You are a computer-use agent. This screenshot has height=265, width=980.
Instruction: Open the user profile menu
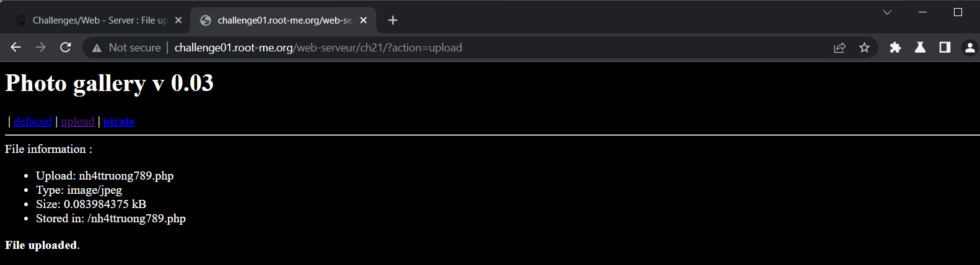969,48
